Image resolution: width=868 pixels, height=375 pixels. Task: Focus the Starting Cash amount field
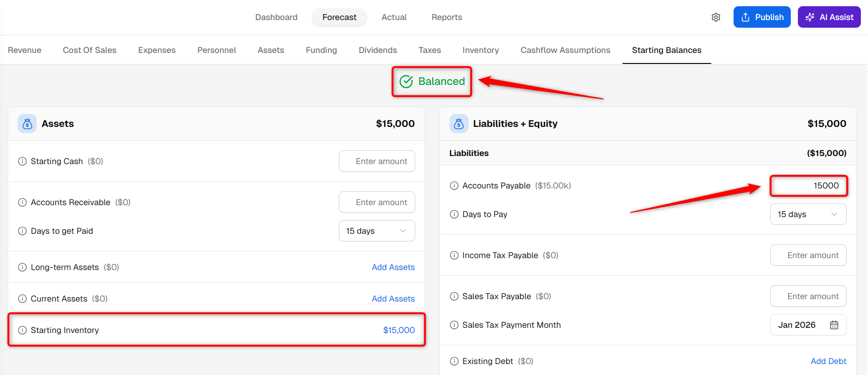click(x=377, y=161)
